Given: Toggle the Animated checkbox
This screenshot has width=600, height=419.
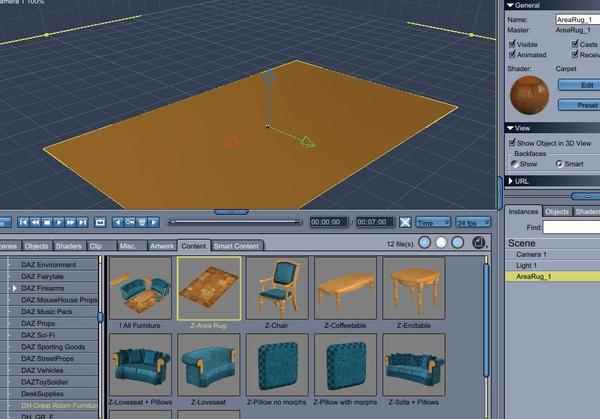Looking at the screenshot, I should click(512, 54).
